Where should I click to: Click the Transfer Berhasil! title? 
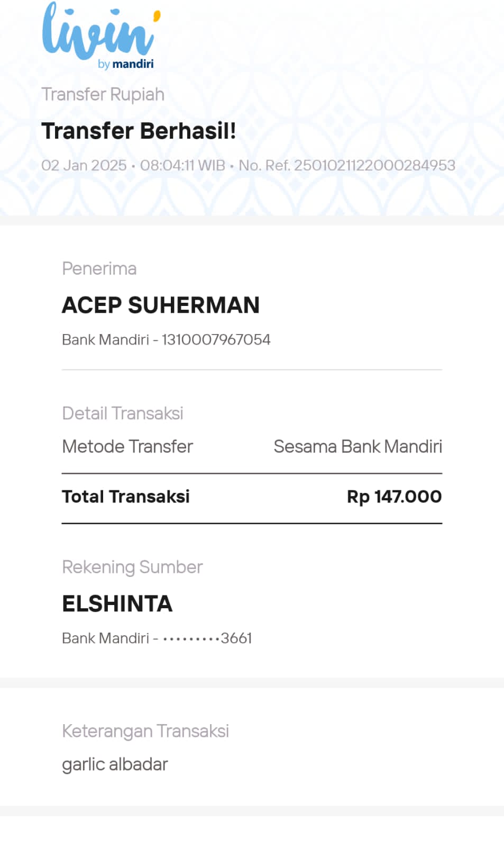coord(139,131)
